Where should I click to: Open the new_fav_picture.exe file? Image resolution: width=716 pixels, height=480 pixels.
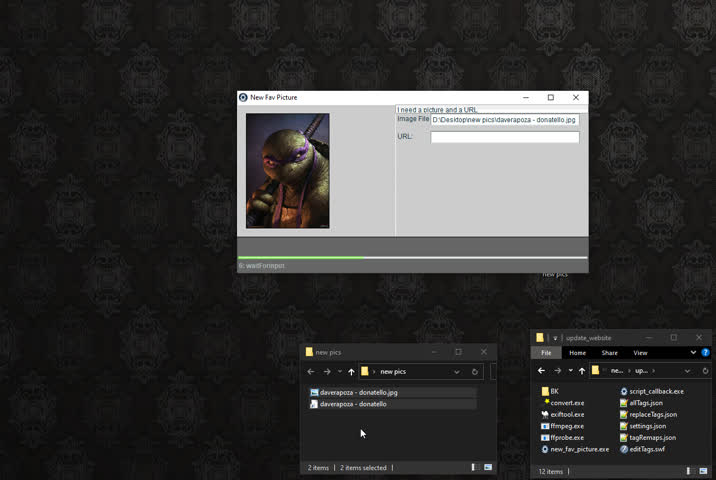point(579,449)
